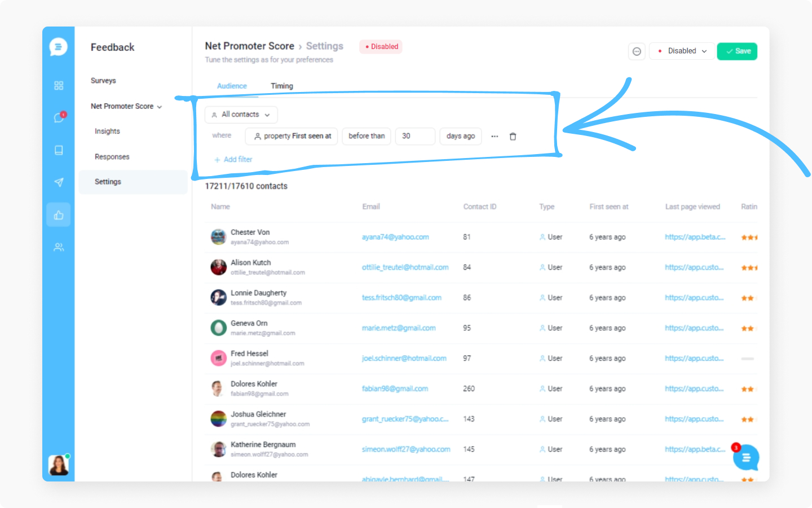Open the knowledge base book icon

[x=59, y=150]
